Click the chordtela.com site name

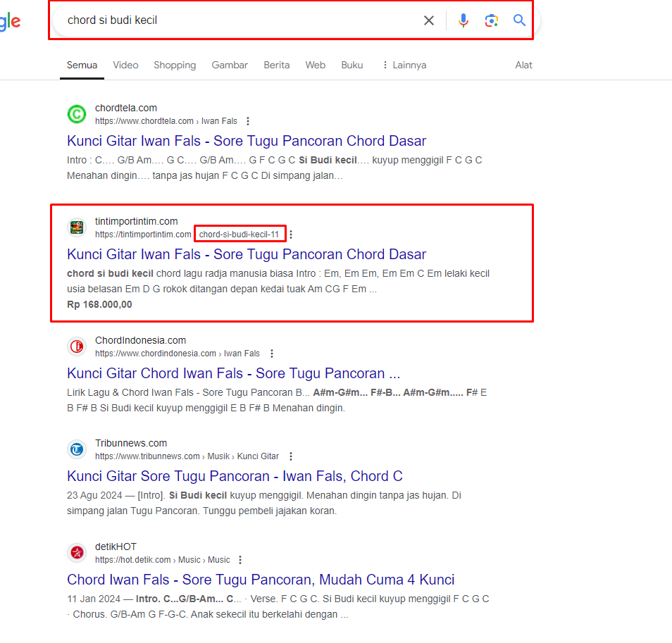click(126, 108)
